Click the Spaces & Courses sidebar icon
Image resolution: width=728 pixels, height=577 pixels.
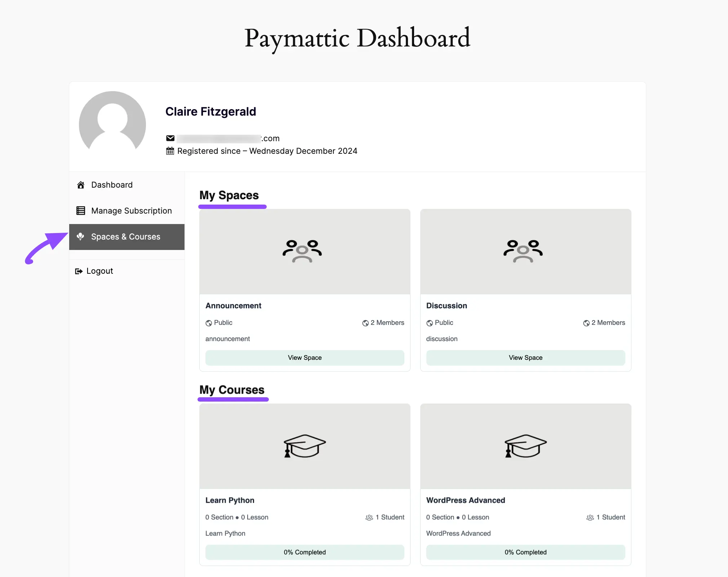click(x=80, y=237)
